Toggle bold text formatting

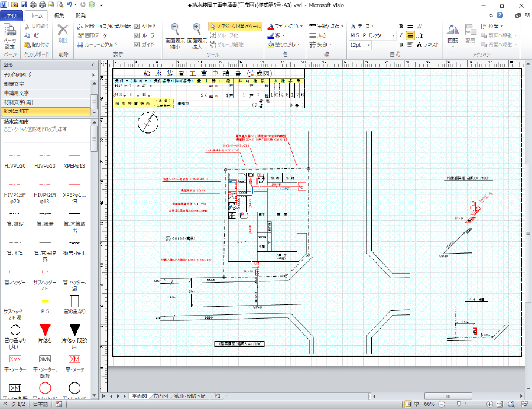401,27
